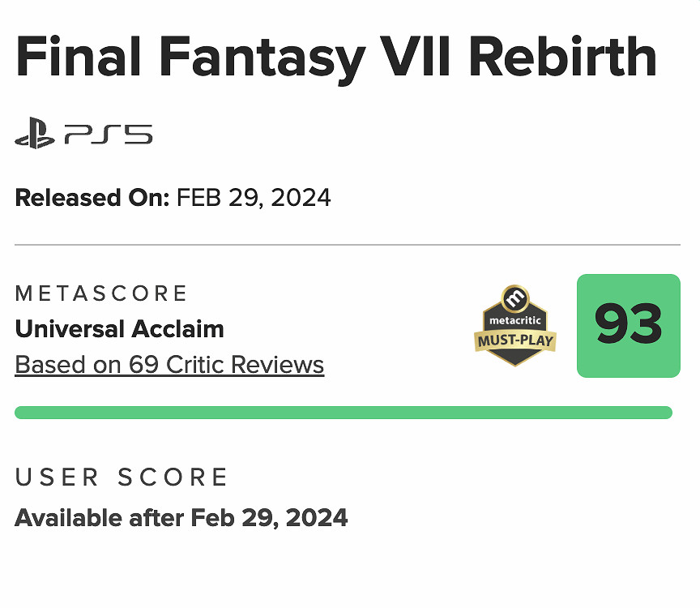
Task: Click the Metacritic Must-Play badge
Action: (514, 326)
